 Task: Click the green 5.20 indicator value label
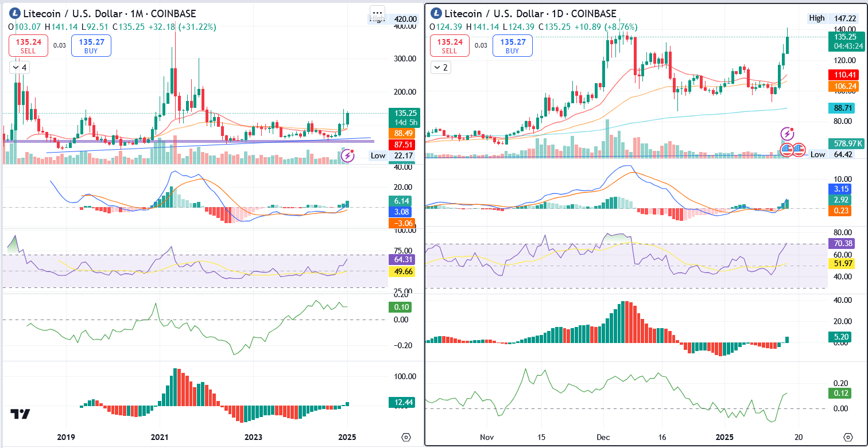point(841,337)
